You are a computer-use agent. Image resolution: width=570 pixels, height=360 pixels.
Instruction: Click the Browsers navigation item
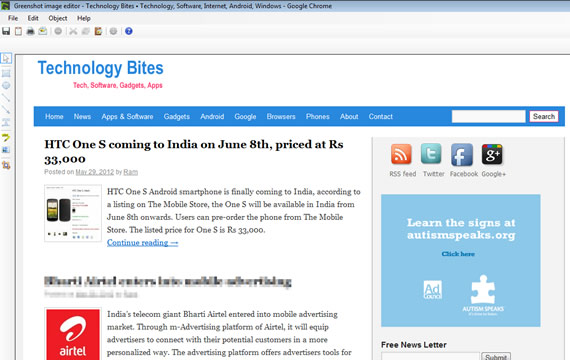[281, 116]
